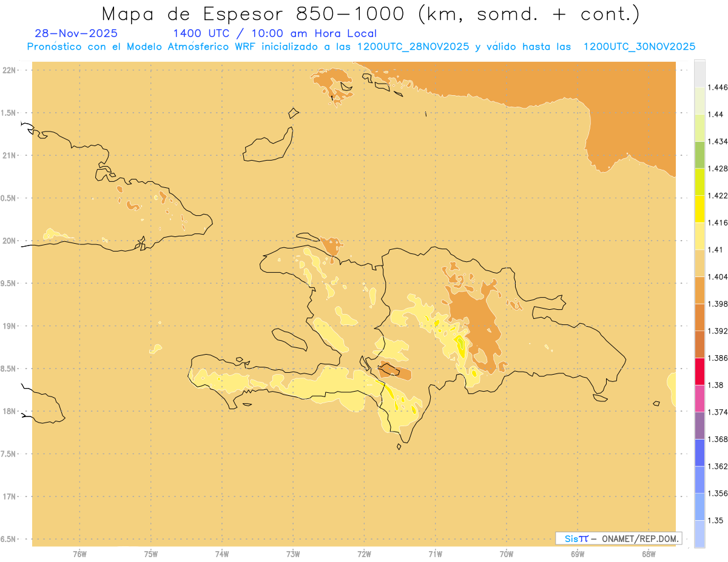Click the periwinkle swatch between 1.356 and 1.362

(699, 480)
